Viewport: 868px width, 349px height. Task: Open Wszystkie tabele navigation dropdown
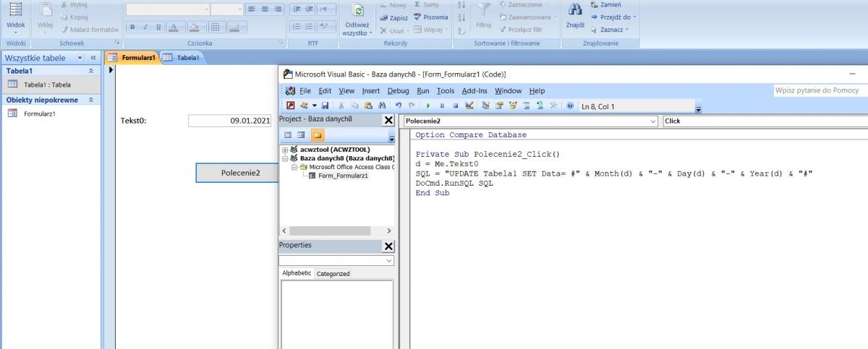(80, 58)
